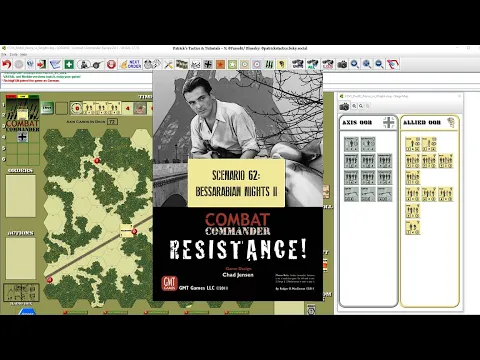Image resolution: width=480 pixels, height=360 pixels.
Task: Click the stopwatch and dice toolbar icon
Action: pos(152,64)
